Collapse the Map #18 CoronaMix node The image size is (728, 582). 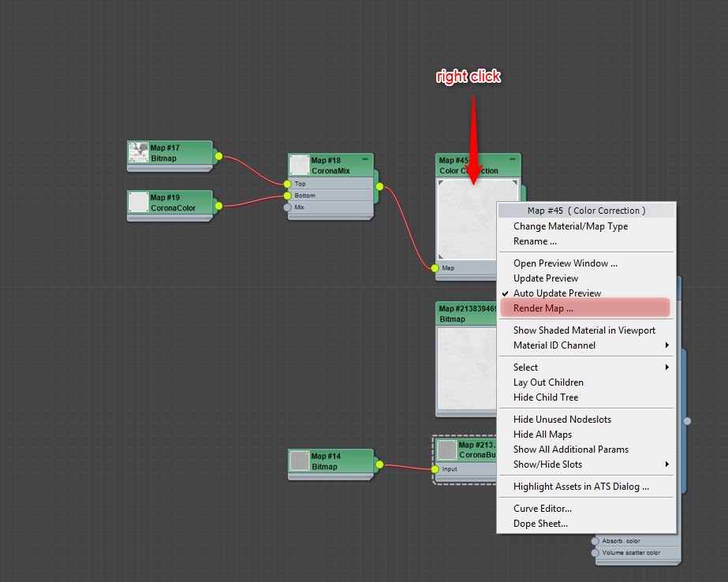click(x=365, y=159)
